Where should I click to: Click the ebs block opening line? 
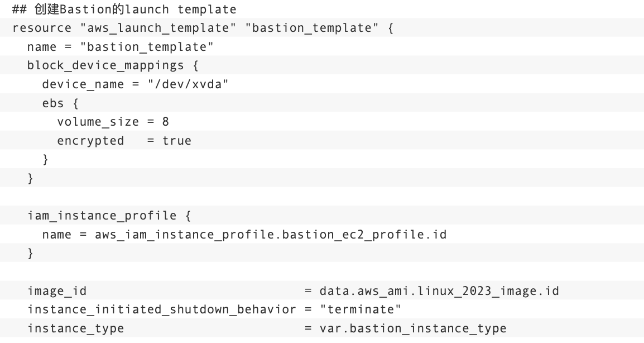[60, 103]
